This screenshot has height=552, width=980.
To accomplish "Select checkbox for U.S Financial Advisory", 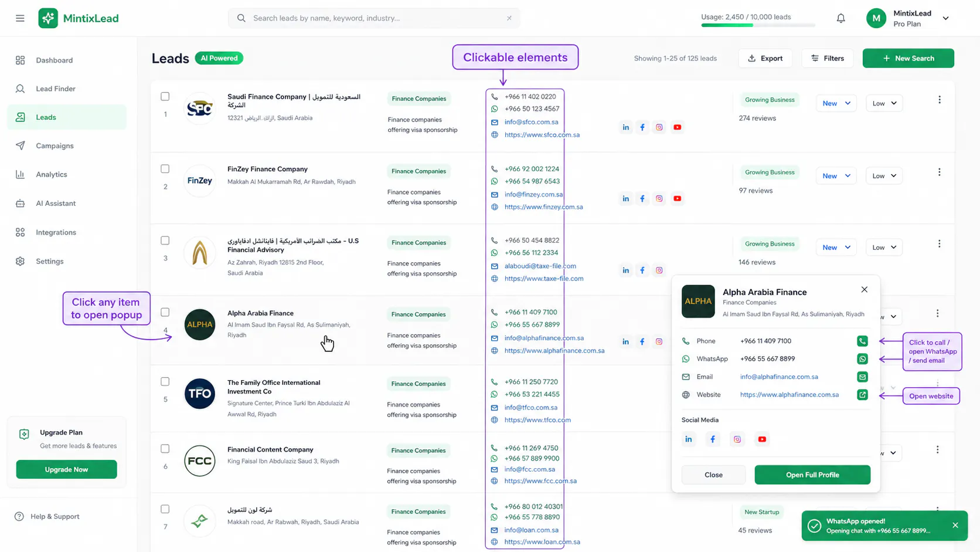I will click(x=165, y=241).
